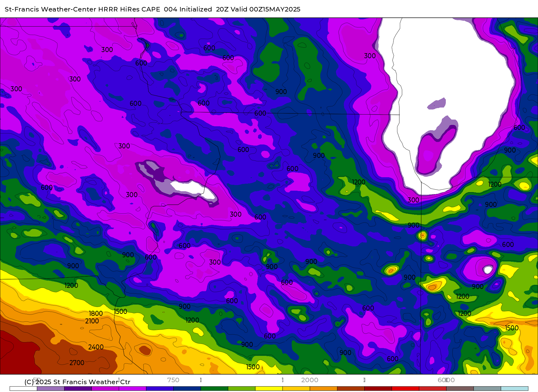Click the rust brown legend swatch
Image resolution: width=538 pixels, height=392 pixels.
point(351,389)
